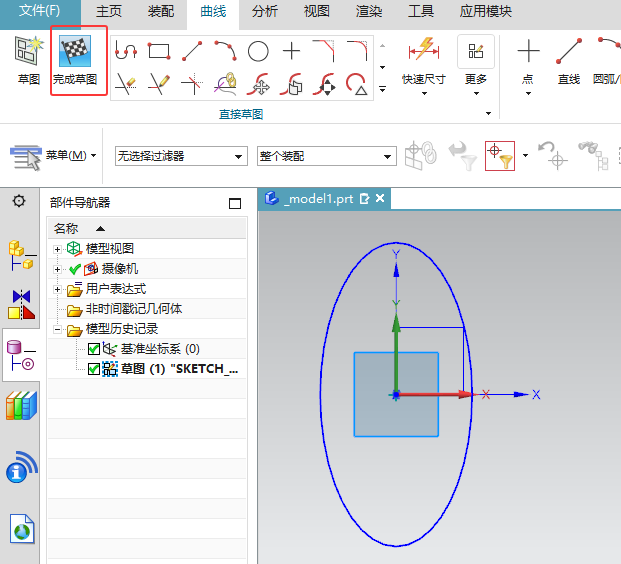Toggle checkbox for 草图 (1) SKETCH feature
The height and width of the screenshot is (564, 621).
point(94,369)
